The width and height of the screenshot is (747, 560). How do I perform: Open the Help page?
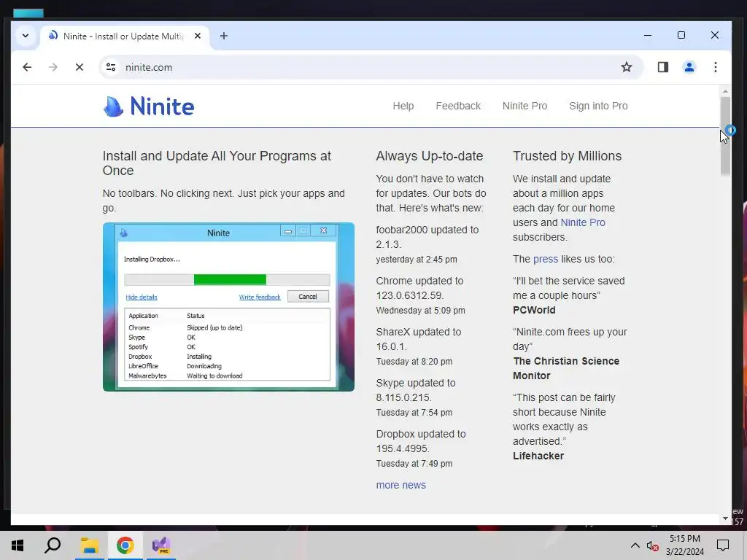click(x=403, y=106)
